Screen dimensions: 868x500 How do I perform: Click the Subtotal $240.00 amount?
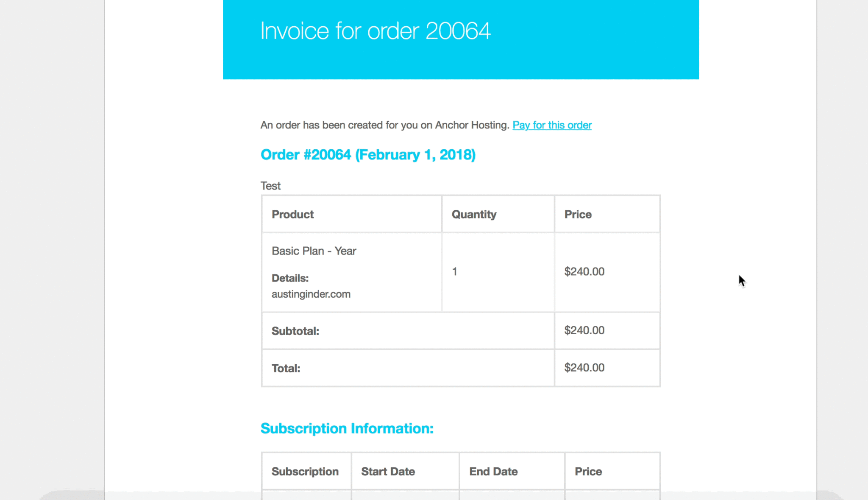[584, 330]
